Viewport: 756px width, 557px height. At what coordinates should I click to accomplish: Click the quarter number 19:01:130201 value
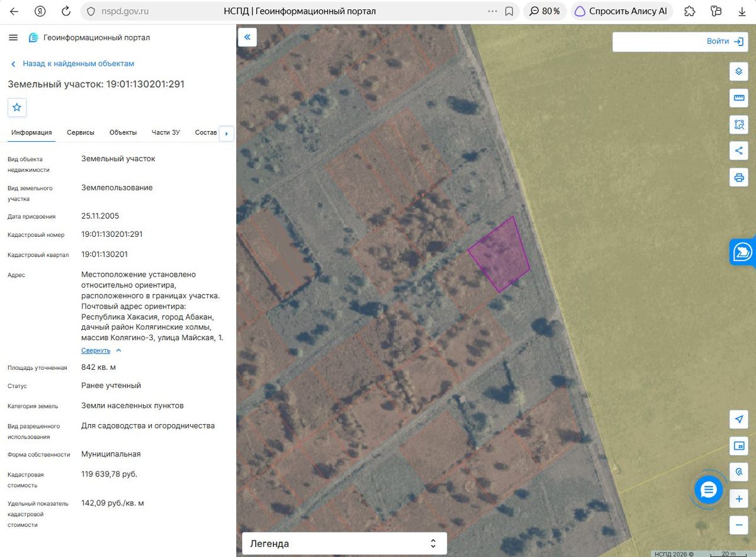coord(105,254)
